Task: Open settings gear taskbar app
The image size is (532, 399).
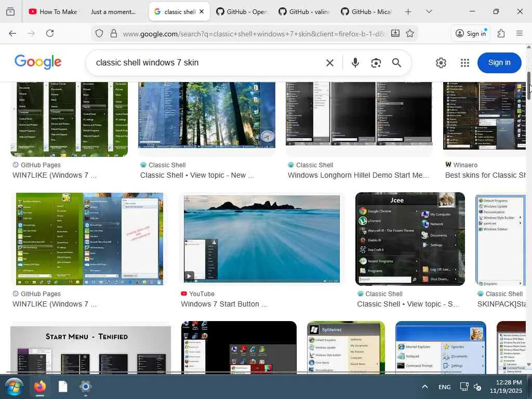Action: [86, 387]
